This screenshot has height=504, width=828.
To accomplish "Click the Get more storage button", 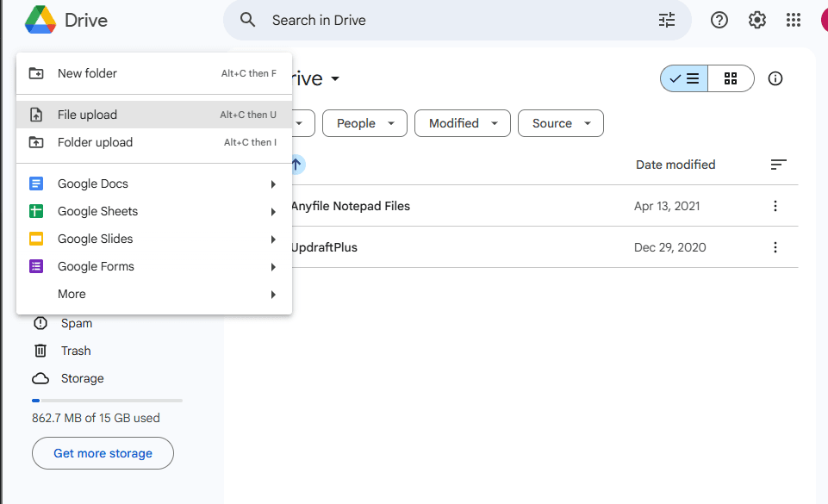I will [103, 453].
